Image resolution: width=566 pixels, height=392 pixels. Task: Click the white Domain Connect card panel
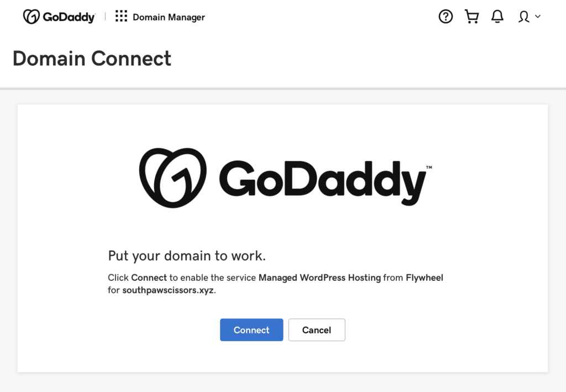pyautogui.click(x=283, y=127)
